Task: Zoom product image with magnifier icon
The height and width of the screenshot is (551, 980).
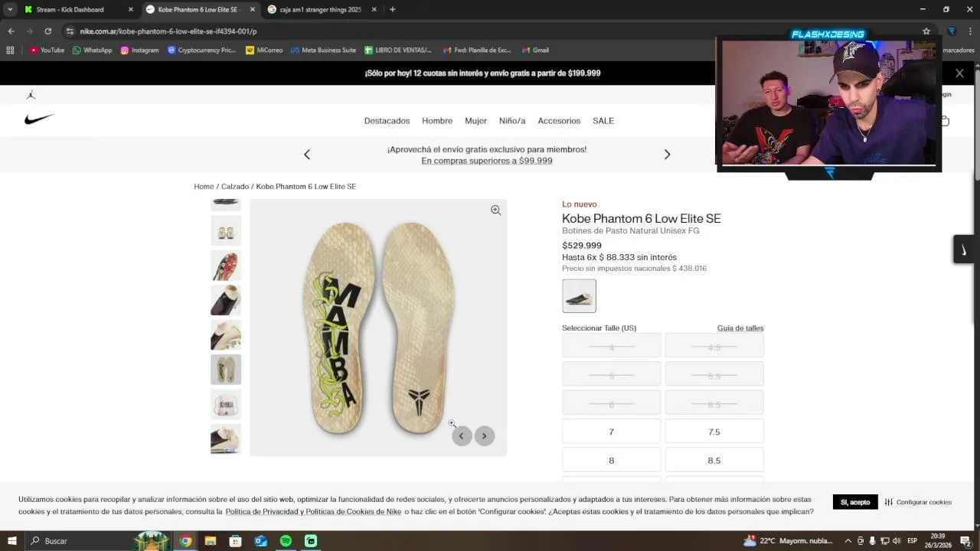Action: click(495, 210)
